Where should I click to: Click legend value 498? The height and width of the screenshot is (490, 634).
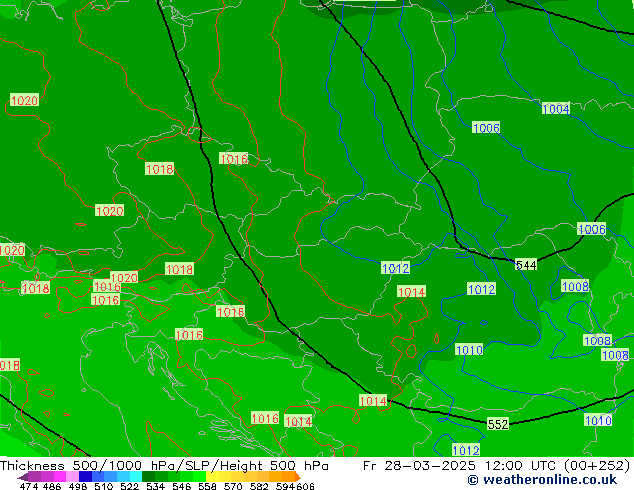78,486
